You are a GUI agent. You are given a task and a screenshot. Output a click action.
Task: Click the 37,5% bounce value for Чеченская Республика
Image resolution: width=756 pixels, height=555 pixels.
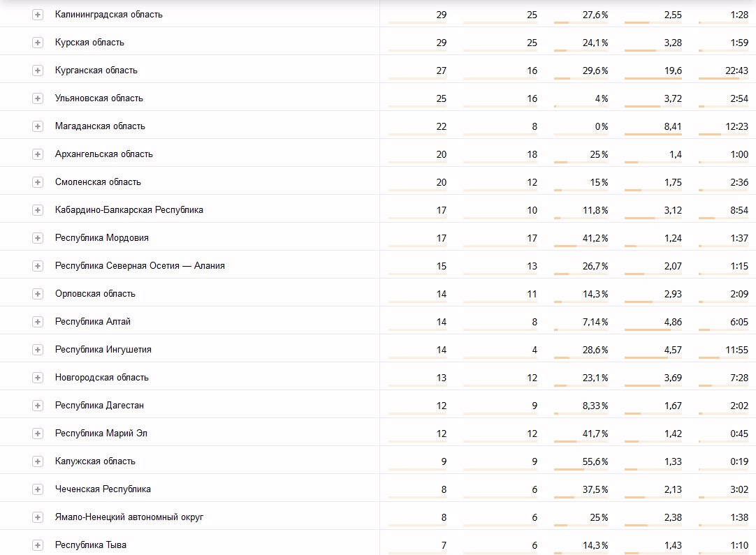(595, 489)
